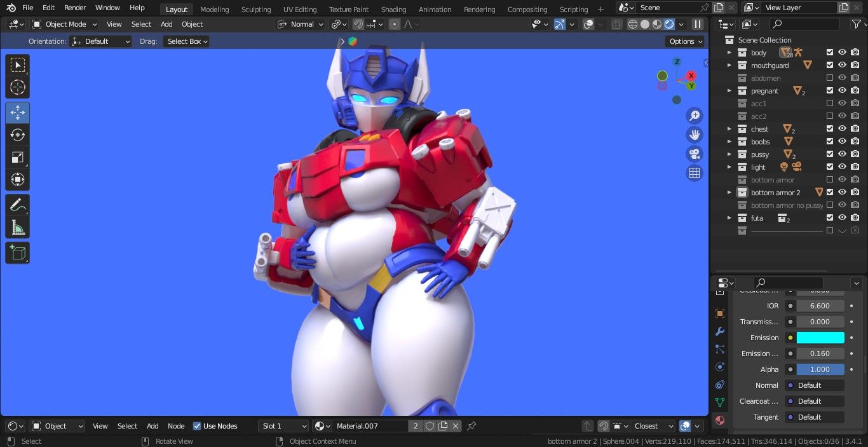This screenshot has width=868, height=447.
Task: Unlink Material.007 with the X icon
Action: [456, 426]
